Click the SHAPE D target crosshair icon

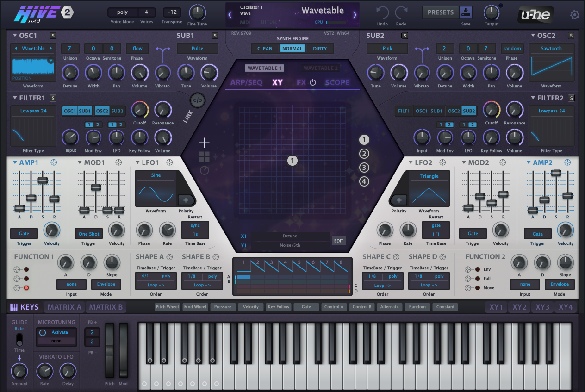tap(442, 257)
